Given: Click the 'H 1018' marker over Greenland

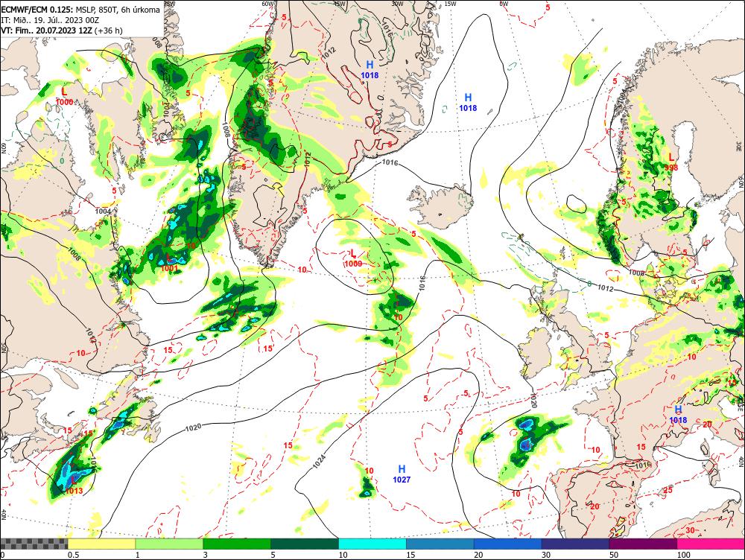Looking at the screenshot, I should click(370, 69).
